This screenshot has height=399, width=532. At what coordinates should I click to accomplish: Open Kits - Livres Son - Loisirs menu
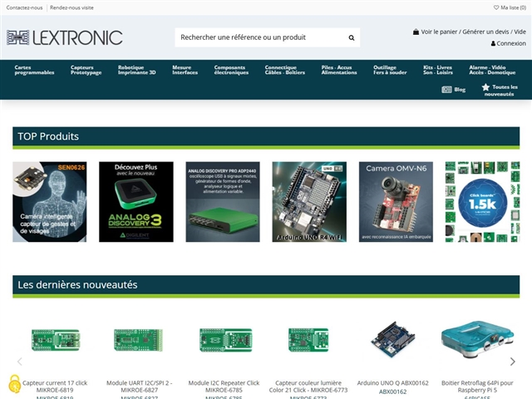438,70
